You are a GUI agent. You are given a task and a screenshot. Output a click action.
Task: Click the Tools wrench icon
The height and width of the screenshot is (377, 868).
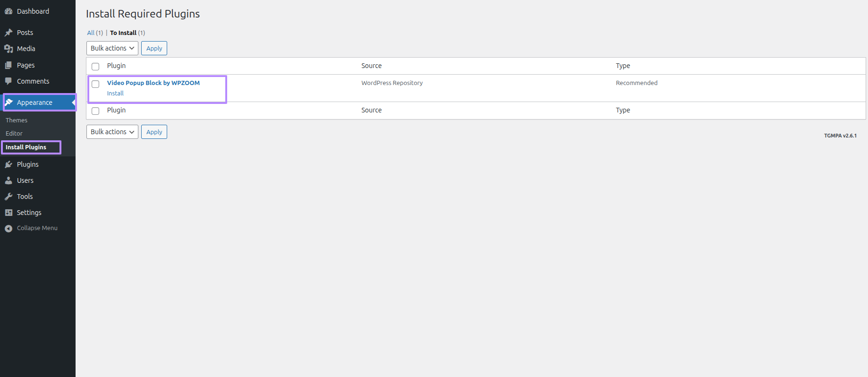9,197
